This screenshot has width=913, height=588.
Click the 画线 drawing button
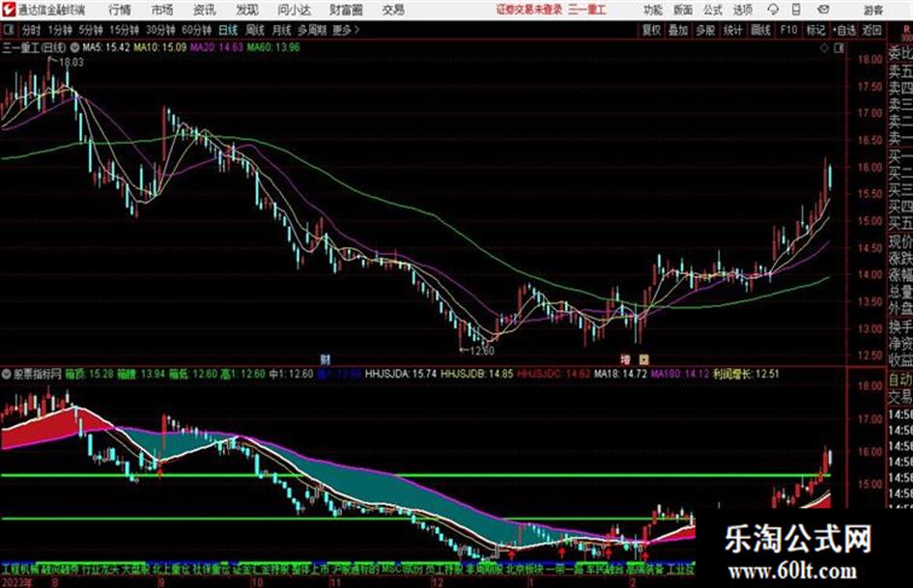760,30
